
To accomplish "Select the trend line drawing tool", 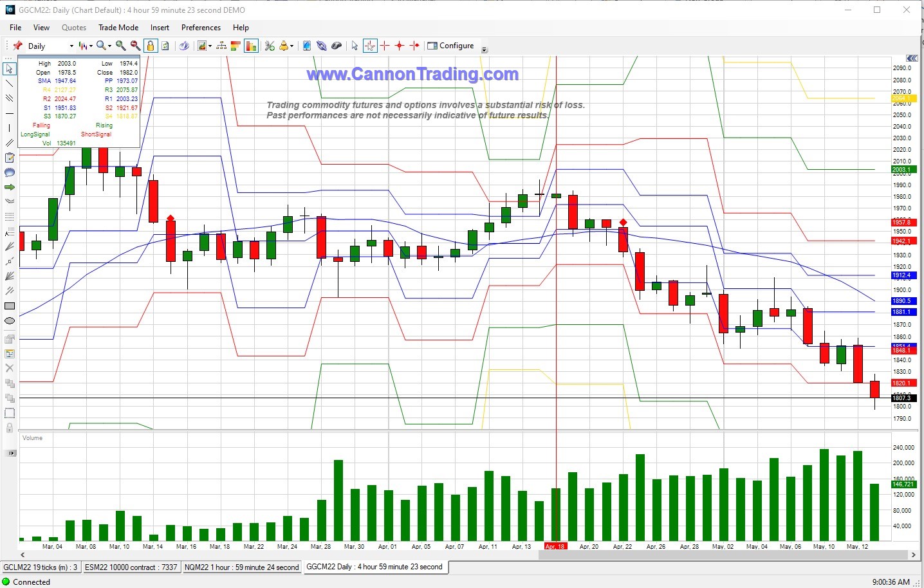I will (9, 83).
